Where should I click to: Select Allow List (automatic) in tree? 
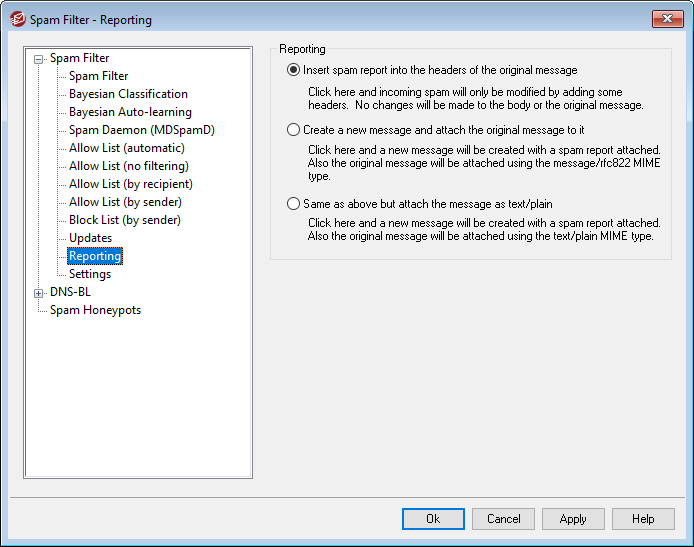[126, 148]
